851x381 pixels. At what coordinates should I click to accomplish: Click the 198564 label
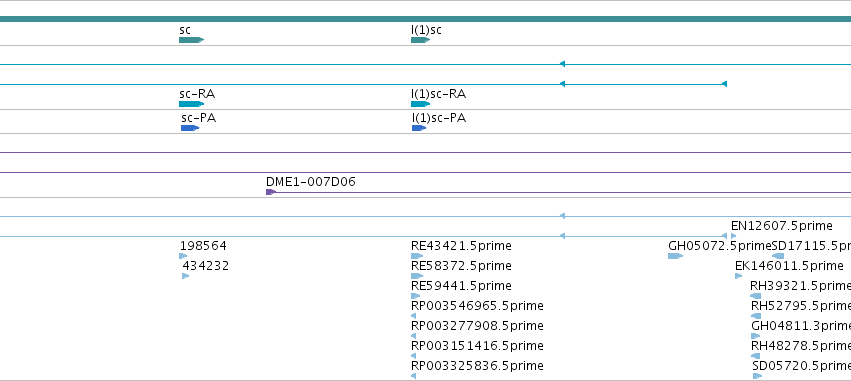[203, 246]
